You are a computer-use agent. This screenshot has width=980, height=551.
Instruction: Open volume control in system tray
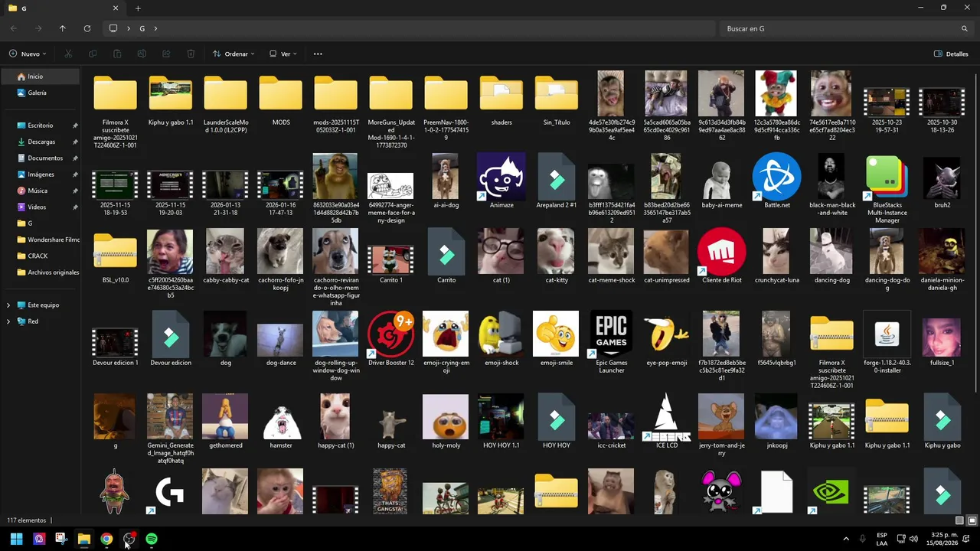915,539
